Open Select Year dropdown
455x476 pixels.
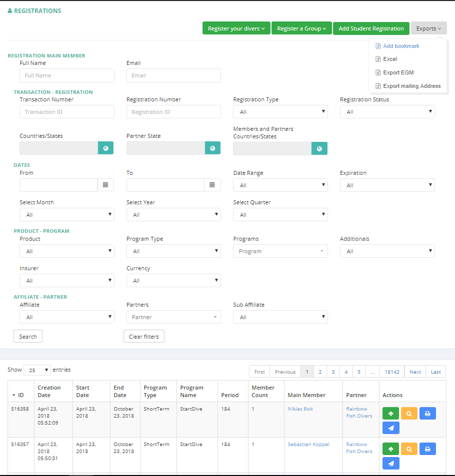click(x=173, y=215)
